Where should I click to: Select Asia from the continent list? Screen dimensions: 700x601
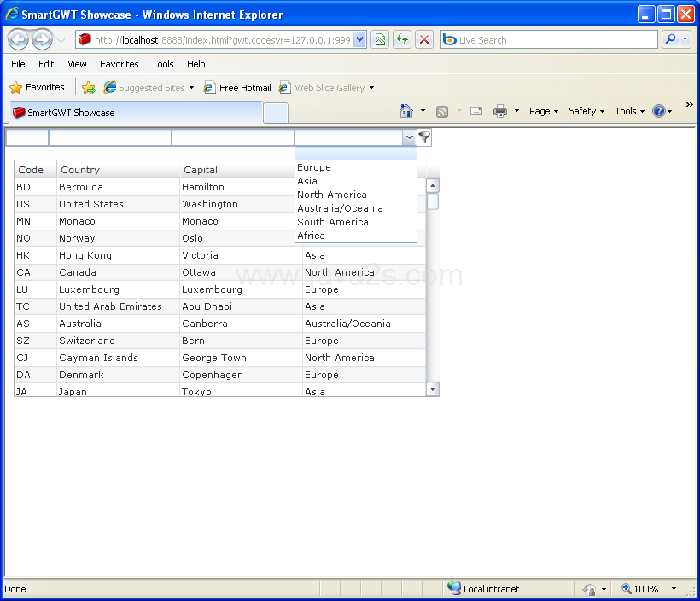[356, 181]
